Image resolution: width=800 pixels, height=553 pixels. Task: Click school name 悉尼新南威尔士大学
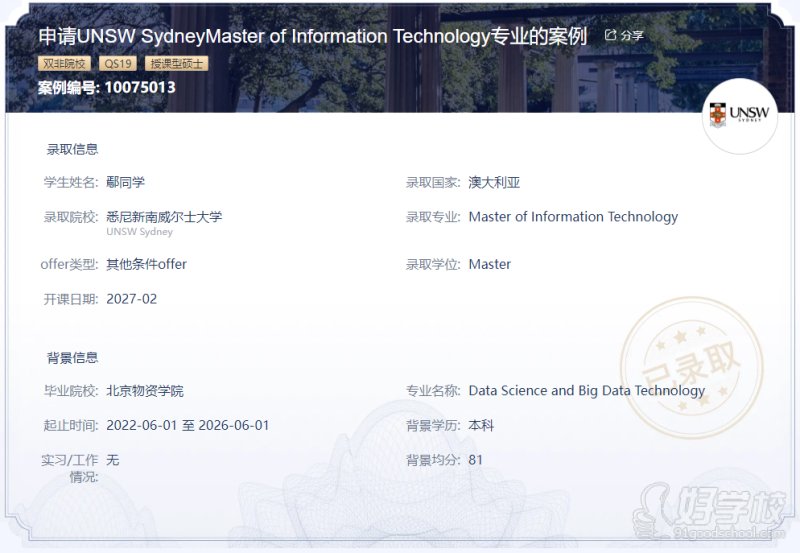[x=164, y=217]
